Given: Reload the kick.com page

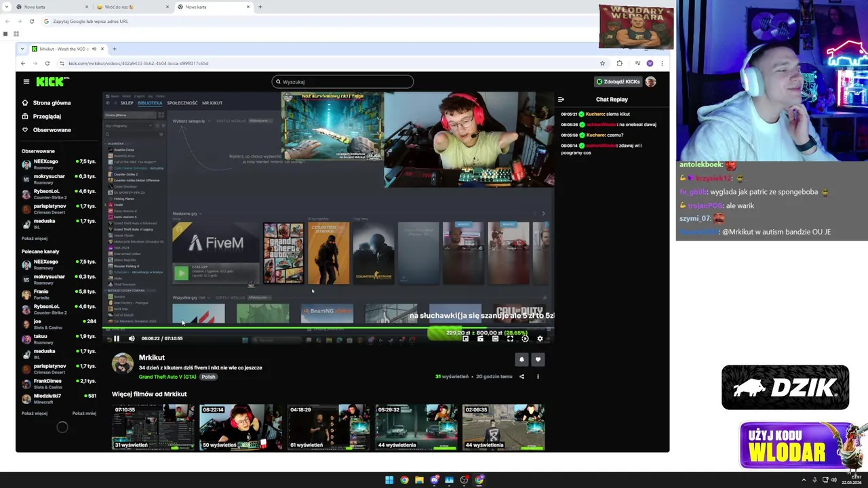Looking at the screenshot, I should click(47, 63).
